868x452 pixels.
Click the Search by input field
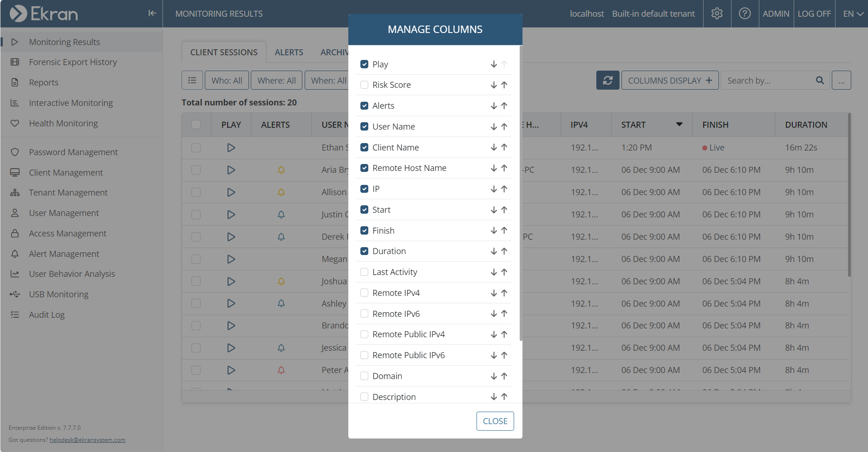point(769,80)
